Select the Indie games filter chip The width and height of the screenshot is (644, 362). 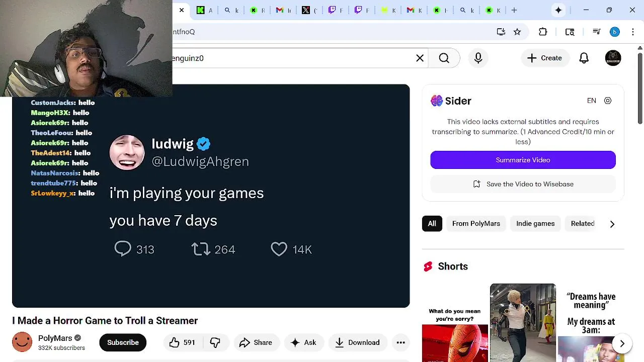[535, 224]
